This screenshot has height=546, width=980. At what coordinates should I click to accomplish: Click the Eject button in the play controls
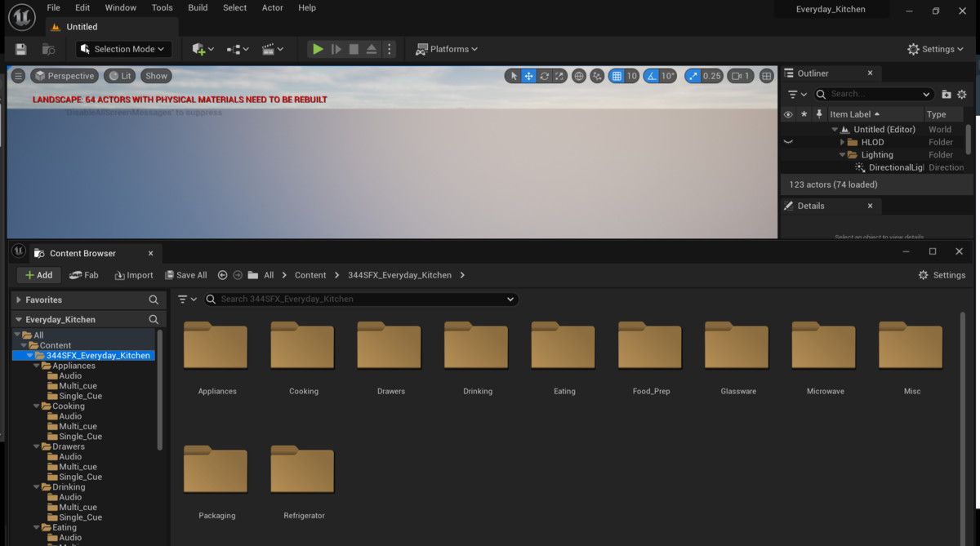[372, 49]
